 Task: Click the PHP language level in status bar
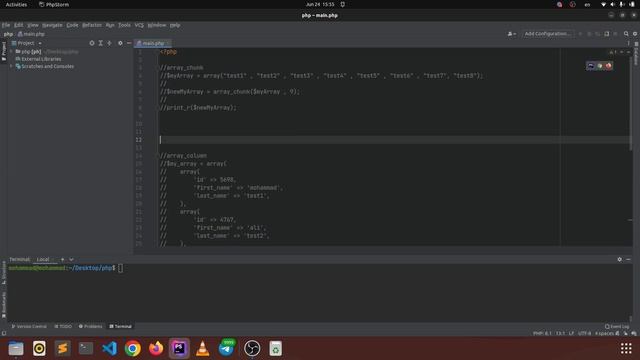(542, 333)
